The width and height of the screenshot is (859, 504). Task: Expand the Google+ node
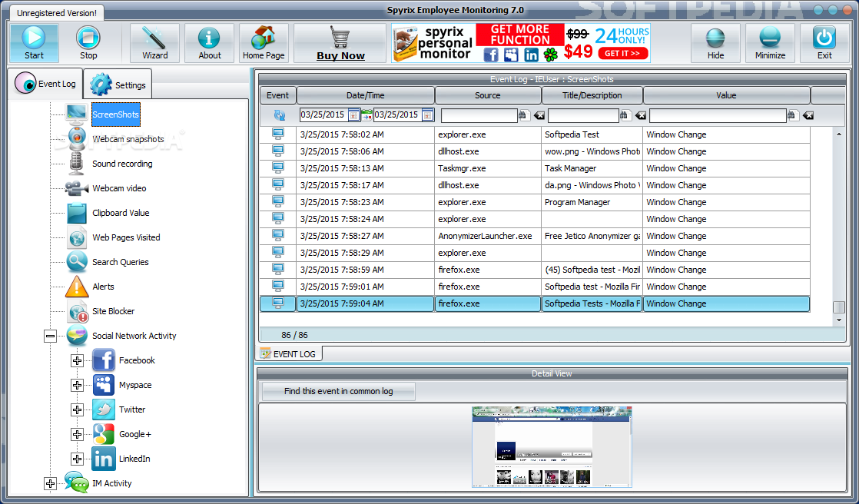77,434
